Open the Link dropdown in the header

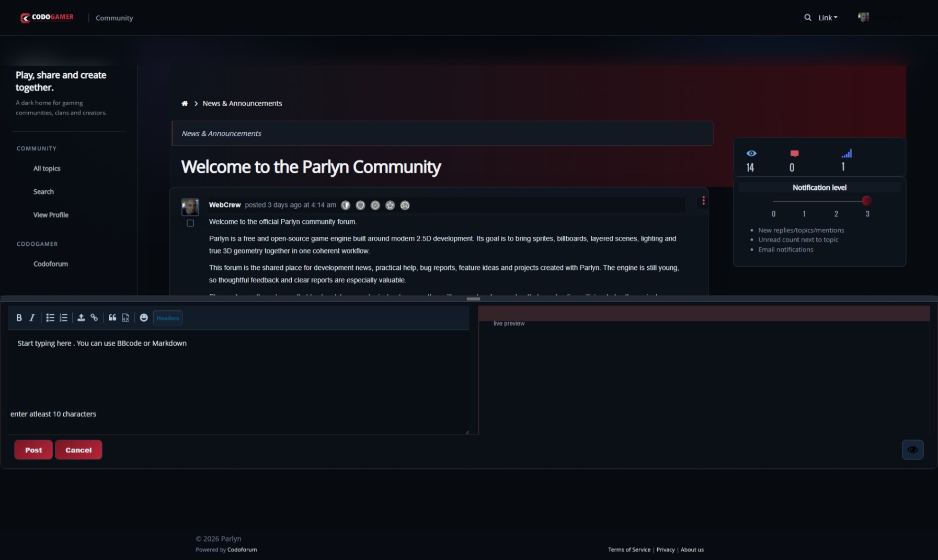click(828, 18)
